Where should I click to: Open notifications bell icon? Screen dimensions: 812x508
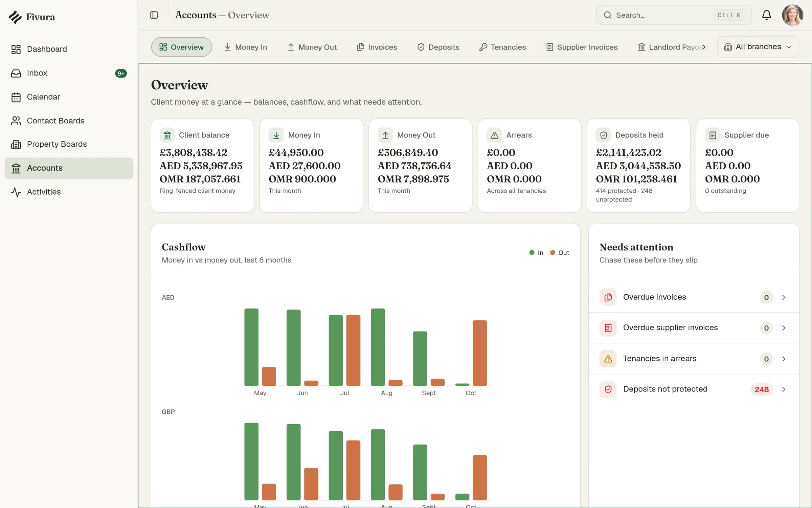click(766, 15)
